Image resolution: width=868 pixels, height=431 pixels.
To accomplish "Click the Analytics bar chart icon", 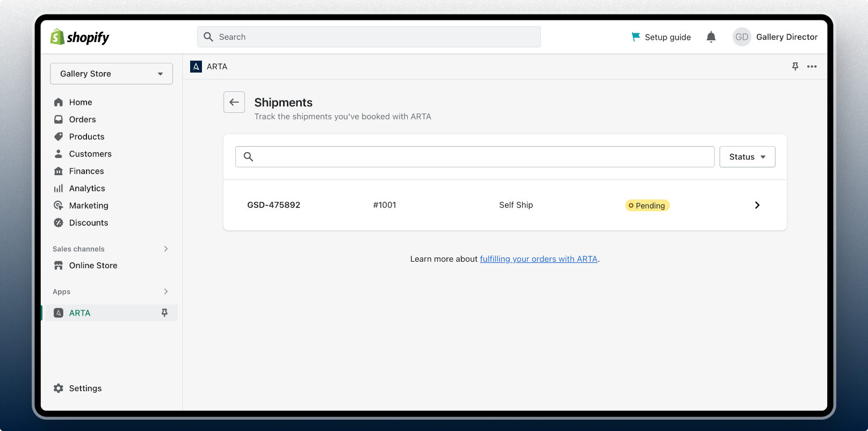I will tap(59, 188).
